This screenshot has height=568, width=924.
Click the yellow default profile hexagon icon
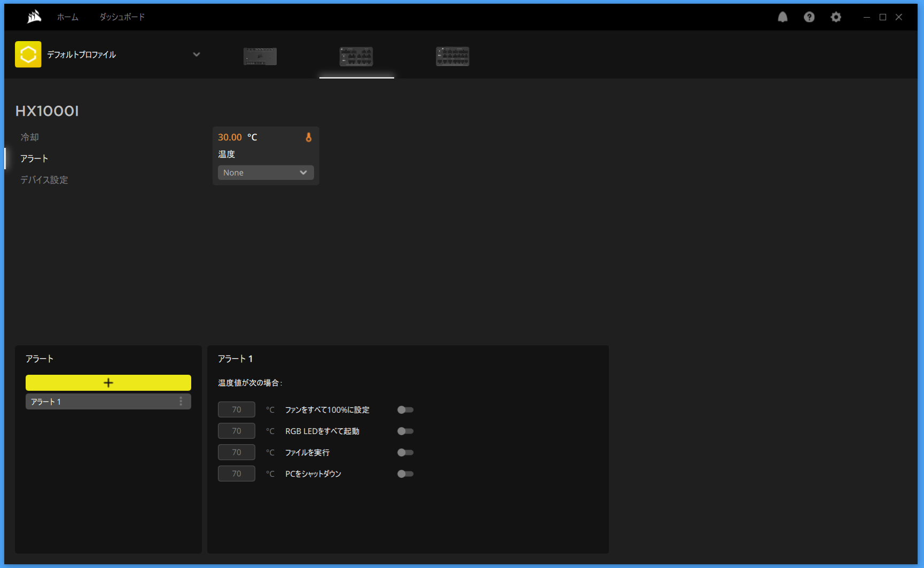[x=28, y=54]
